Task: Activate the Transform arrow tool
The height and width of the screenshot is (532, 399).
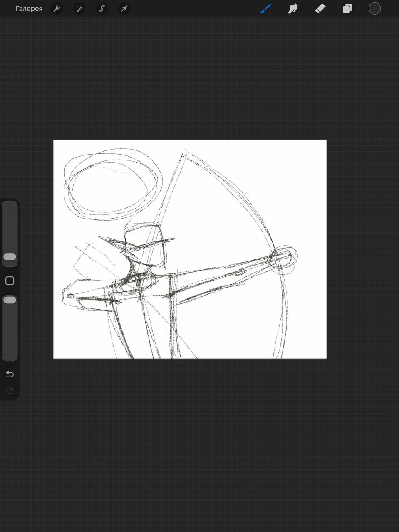Action: click(124, 9)
